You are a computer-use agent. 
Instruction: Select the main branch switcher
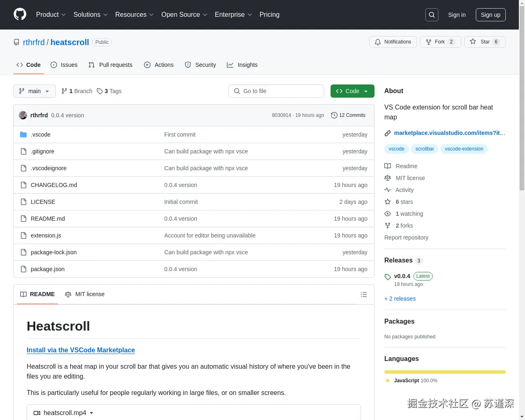[x=34, y=91]
